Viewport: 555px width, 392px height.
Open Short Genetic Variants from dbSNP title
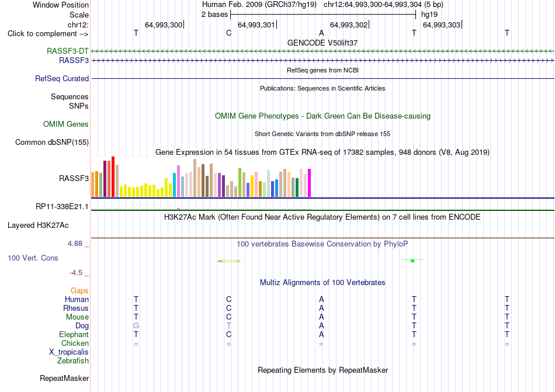click(322, 134)
